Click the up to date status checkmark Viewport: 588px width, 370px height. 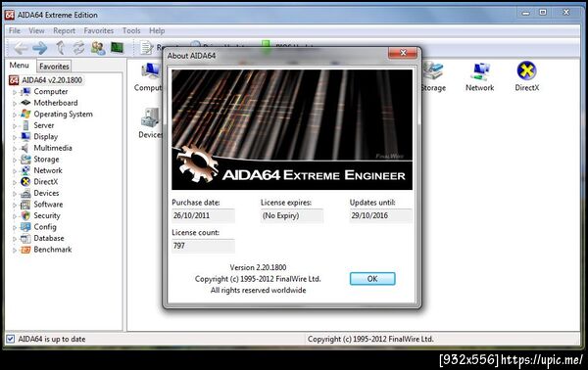pyautogui.click(x=10, y=339)
